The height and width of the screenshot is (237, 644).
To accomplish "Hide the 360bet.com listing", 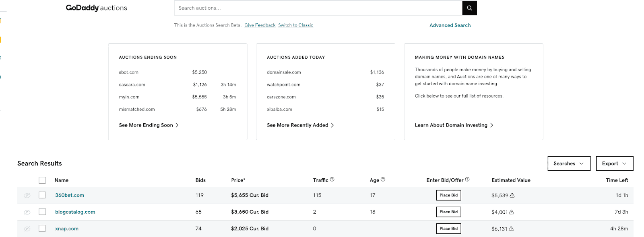I will [x=27, y=195].
